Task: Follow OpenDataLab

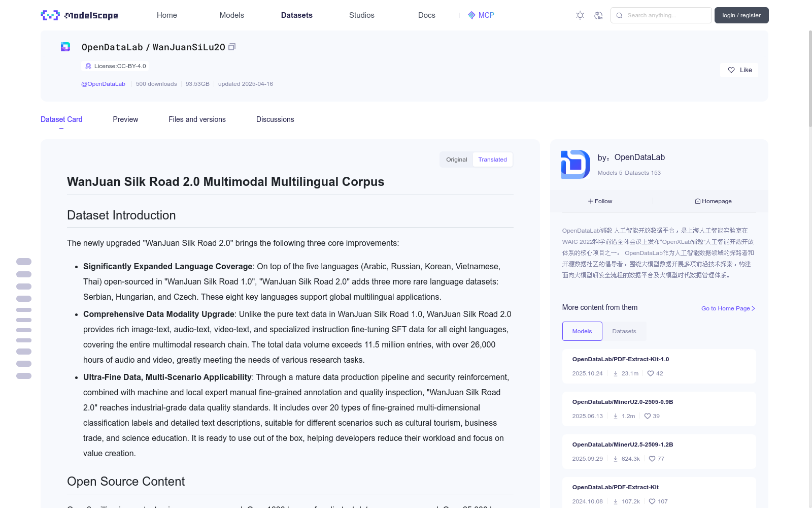Action: click(600, 201)
